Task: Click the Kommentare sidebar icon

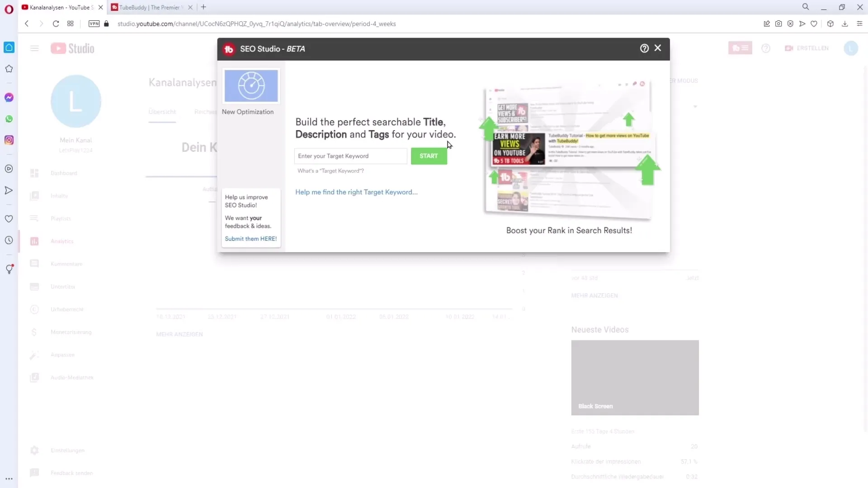Action: pos(34,263)
